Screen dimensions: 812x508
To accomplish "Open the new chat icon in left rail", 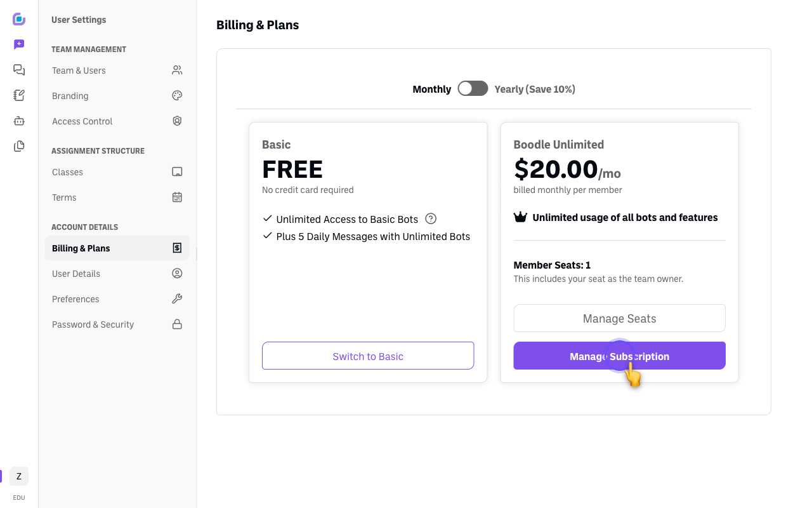I will [x=19, y=44].
